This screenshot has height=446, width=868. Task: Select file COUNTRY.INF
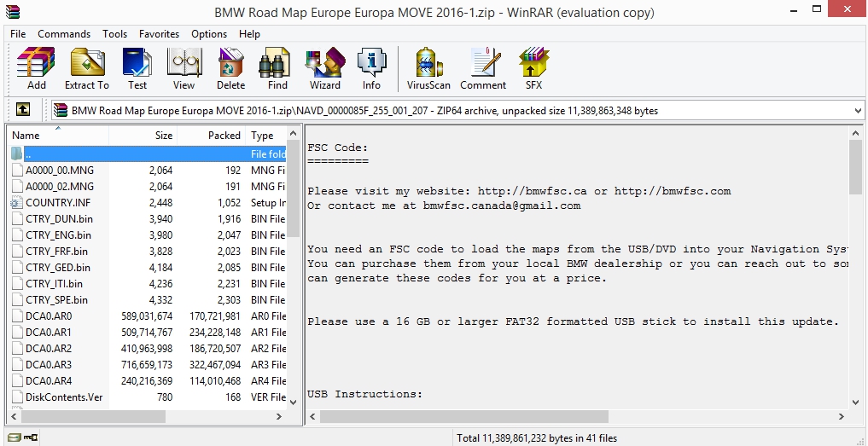tap(56, 202)
